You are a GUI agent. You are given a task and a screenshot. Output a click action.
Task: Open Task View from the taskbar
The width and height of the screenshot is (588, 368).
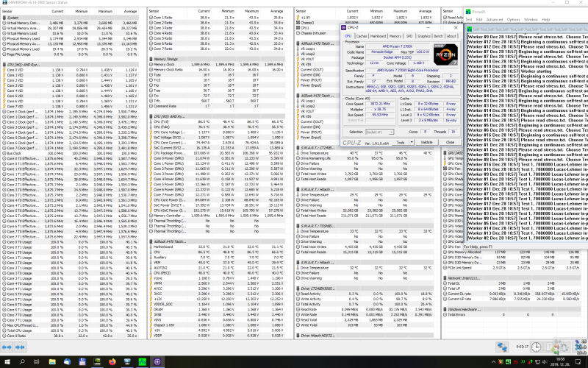[x=36, y=362]
